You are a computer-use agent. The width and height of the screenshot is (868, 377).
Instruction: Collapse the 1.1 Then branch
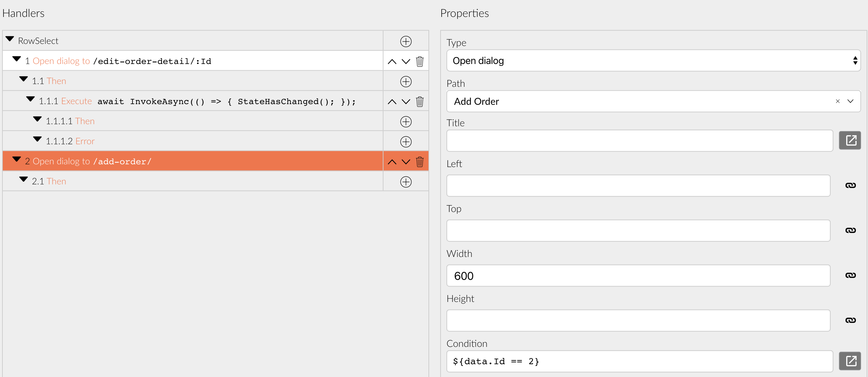coord(24,79)
